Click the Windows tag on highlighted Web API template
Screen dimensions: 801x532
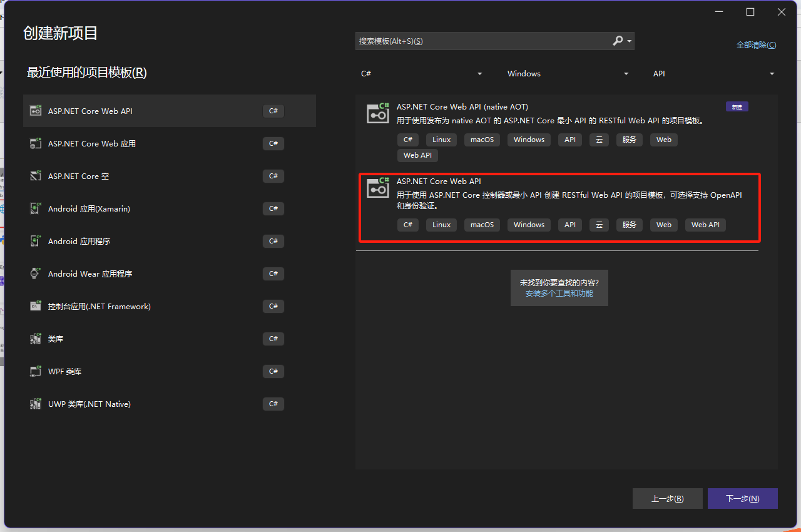529,225
